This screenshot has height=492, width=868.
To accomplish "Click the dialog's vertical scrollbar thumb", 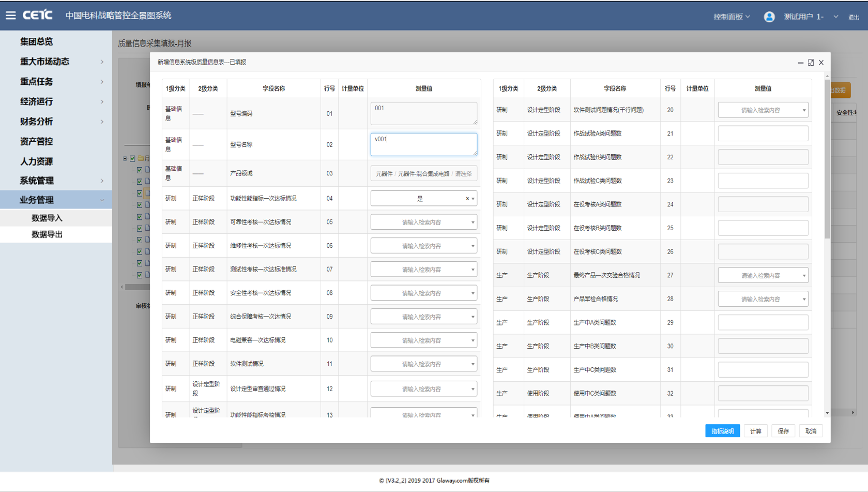I will 827,159.
